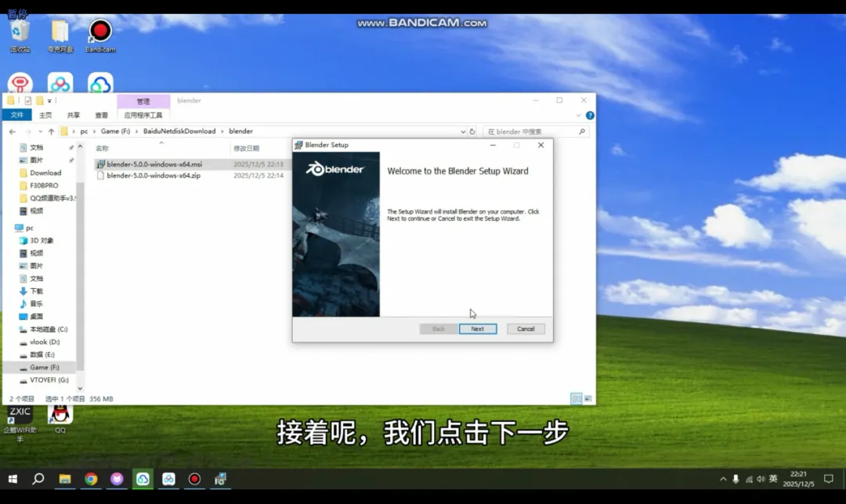The width and height of the screenshot is (846, 504).
Task: Click the msi installer file icon
Action: [x=100, y=164]
